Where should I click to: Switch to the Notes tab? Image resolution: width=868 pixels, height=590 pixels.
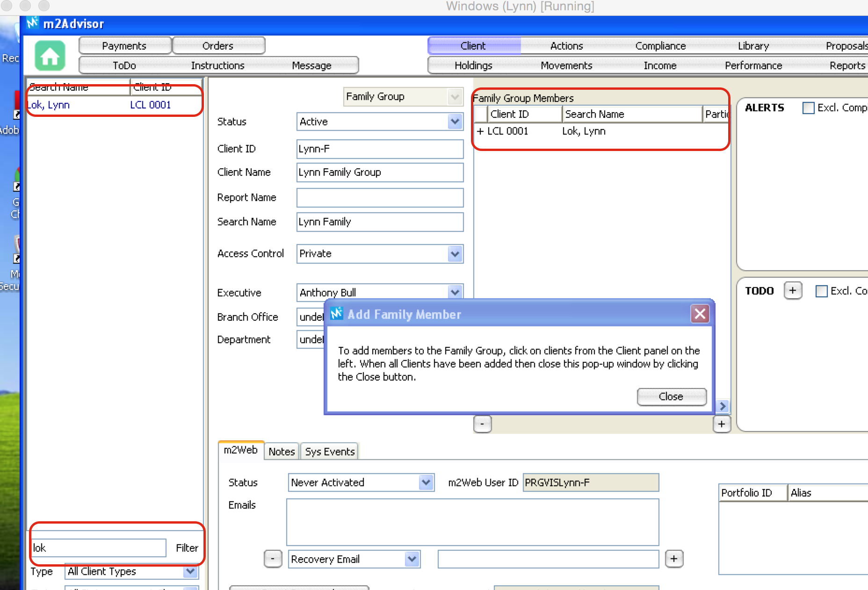point(282,452)
